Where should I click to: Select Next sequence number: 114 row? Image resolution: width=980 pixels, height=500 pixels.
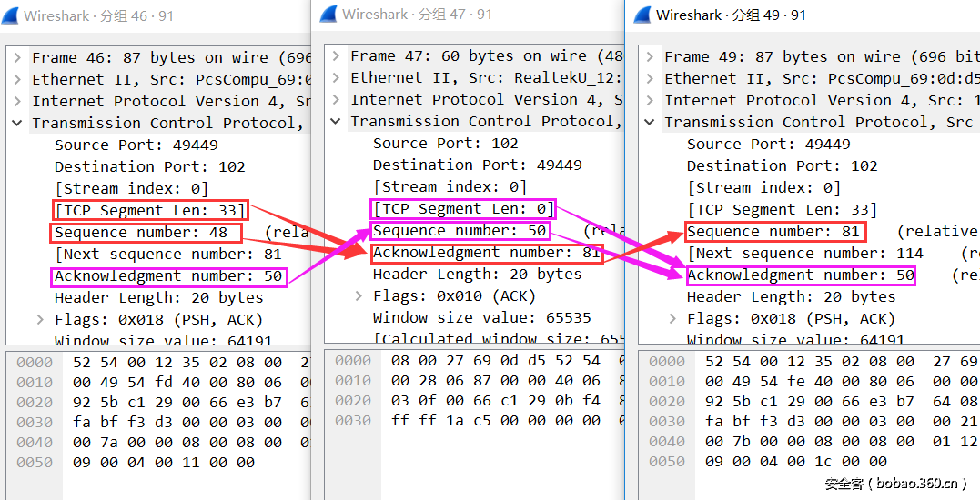(805, 254)
